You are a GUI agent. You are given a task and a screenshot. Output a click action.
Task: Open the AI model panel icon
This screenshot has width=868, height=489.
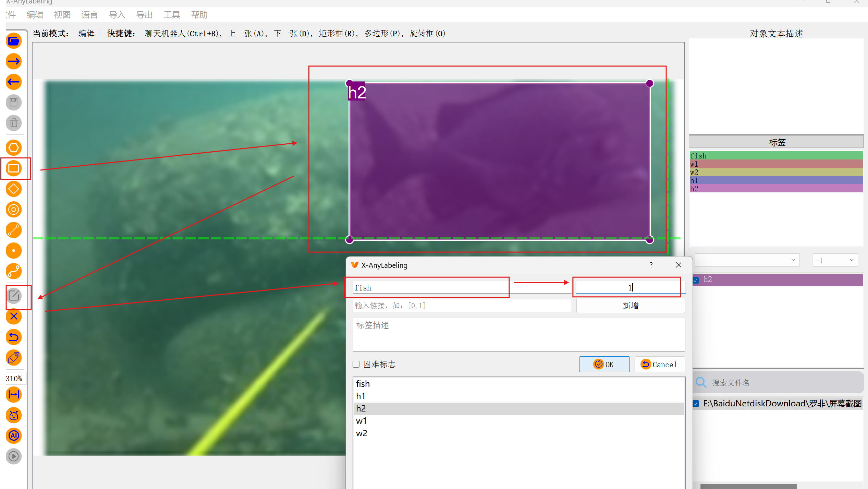(14, 436)
